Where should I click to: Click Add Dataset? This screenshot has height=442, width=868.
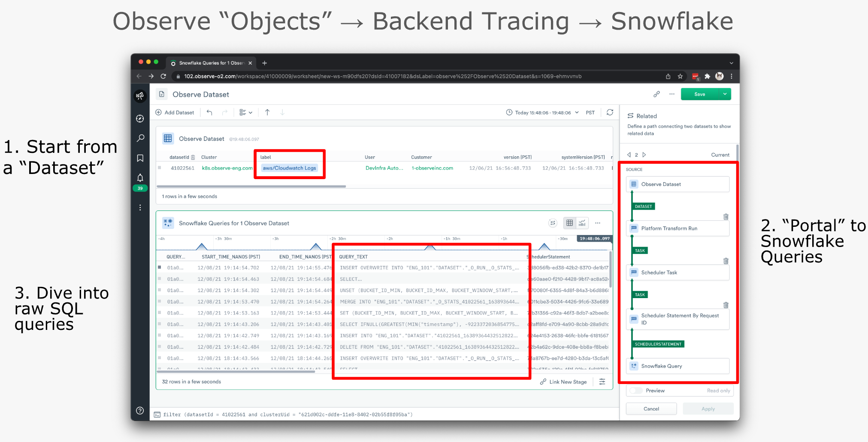[175, 113]
